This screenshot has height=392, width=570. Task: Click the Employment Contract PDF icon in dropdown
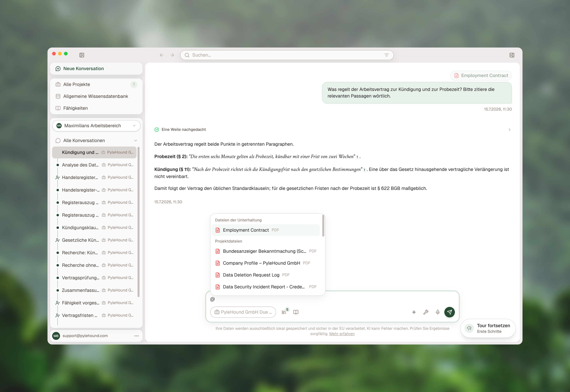(217, 230)
